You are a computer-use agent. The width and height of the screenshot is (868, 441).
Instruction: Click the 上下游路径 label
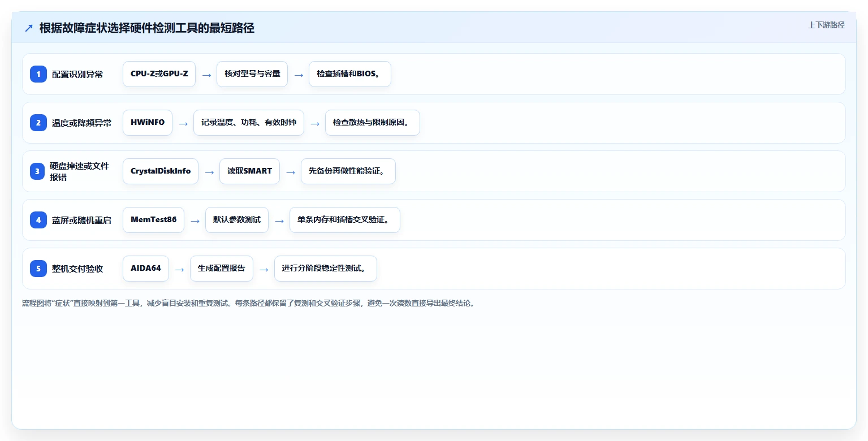826,25
